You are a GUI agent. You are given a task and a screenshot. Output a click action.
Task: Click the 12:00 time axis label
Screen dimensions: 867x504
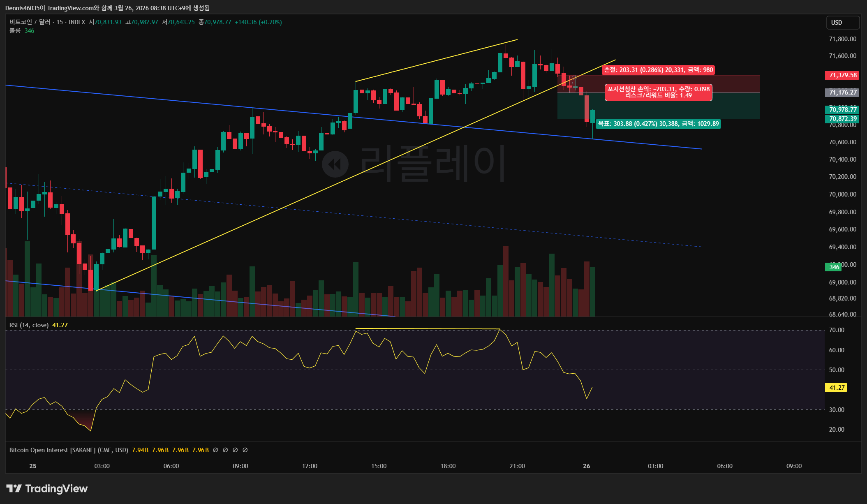coord(310,466)
